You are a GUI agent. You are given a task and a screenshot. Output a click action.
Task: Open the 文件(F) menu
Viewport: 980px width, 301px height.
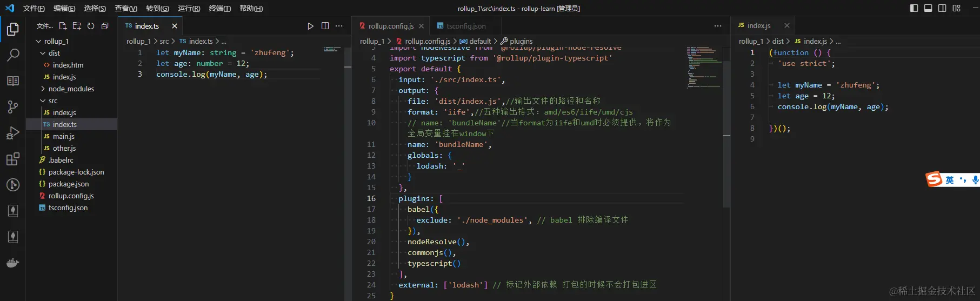tap(34, 8)
